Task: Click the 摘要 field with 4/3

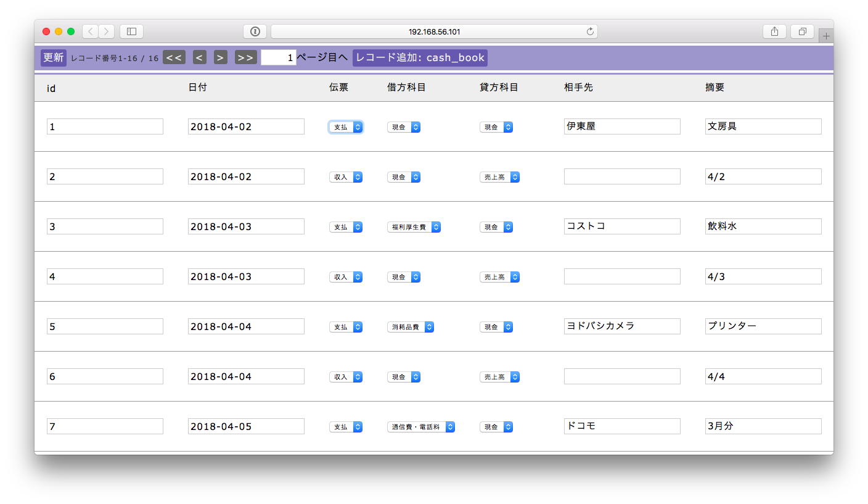Action: click(x=763, y=276)
